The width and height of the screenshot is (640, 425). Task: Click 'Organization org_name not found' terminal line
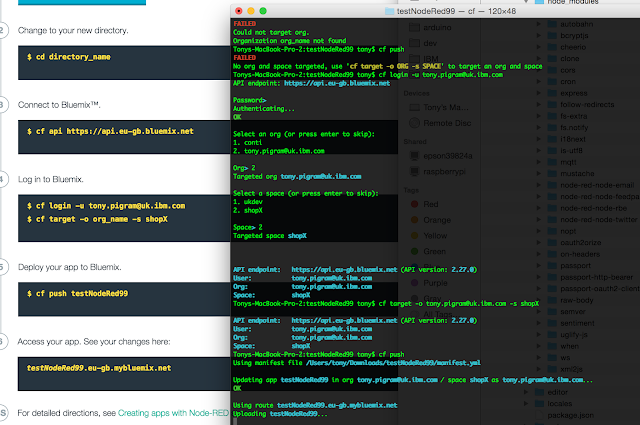click(x=289, y=41)
